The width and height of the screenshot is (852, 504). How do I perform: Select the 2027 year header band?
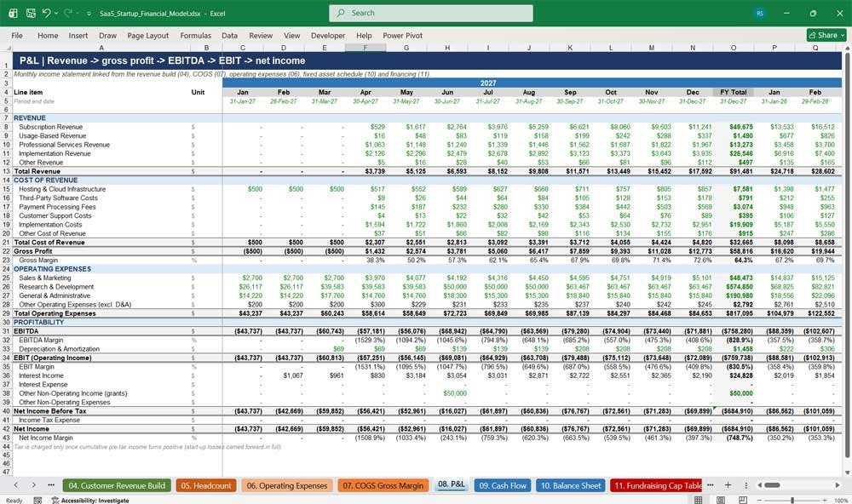pos(488,83)
